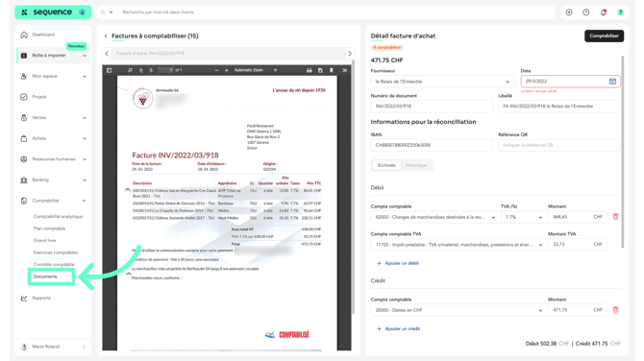Collapse Comptabilité menu

pyautogui.click(x=85, y=201)
